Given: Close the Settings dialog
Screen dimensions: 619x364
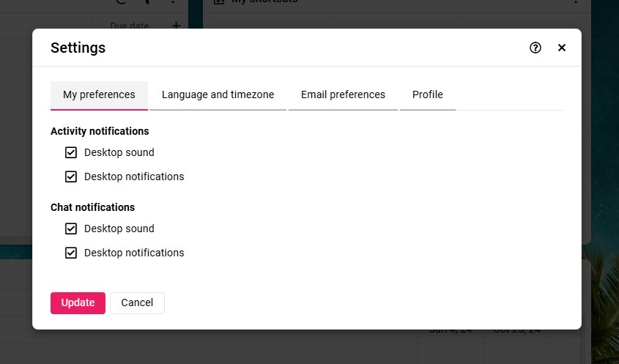Looking at the screenshot, I should pos(562,48).
